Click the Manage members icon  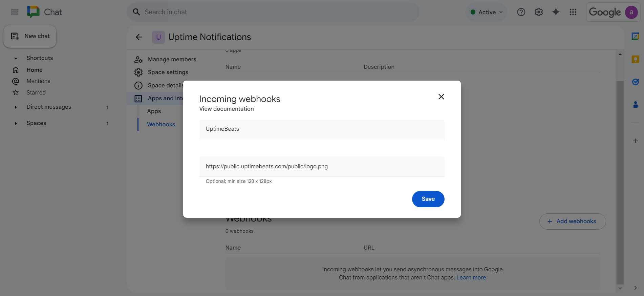coord(138,60)
